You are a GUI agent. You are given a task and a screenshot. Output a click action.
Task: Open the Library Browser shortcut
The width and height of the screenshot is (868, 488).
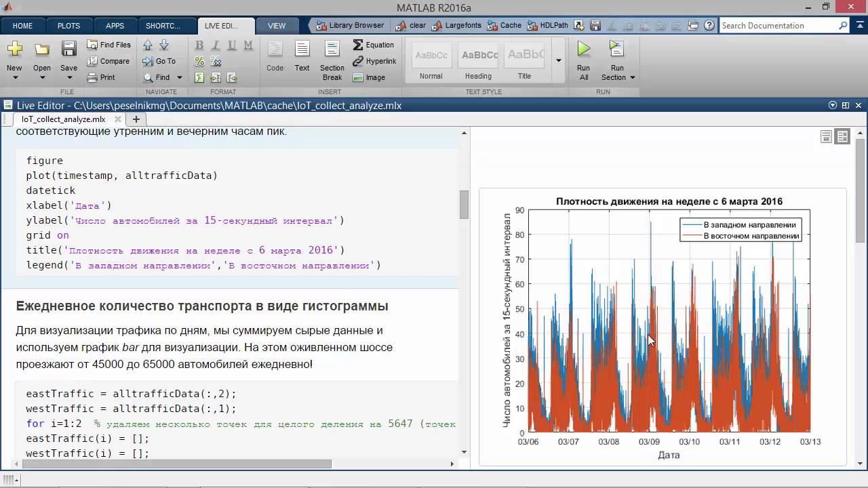[350, 26]
